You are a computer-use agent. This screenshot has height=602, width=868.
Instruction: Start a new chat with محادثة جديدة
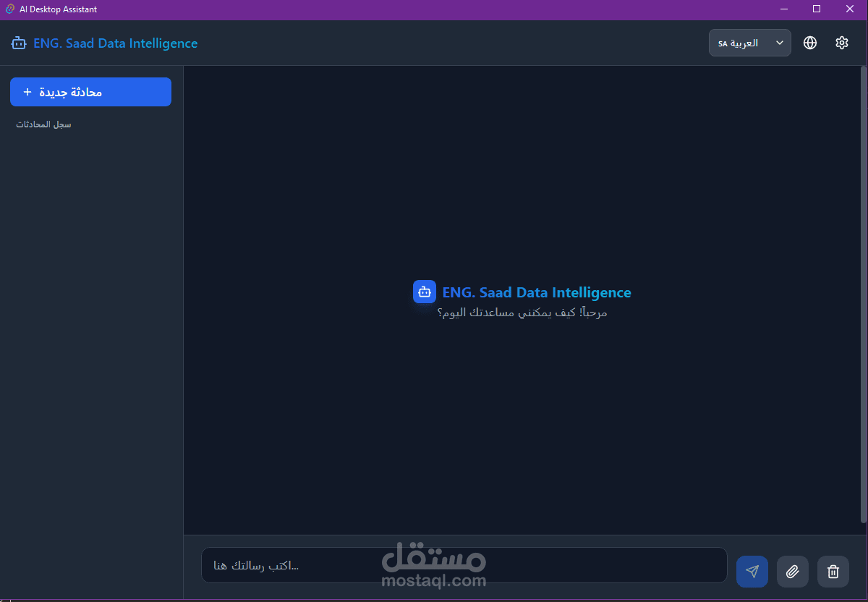(x=90, y=92)
